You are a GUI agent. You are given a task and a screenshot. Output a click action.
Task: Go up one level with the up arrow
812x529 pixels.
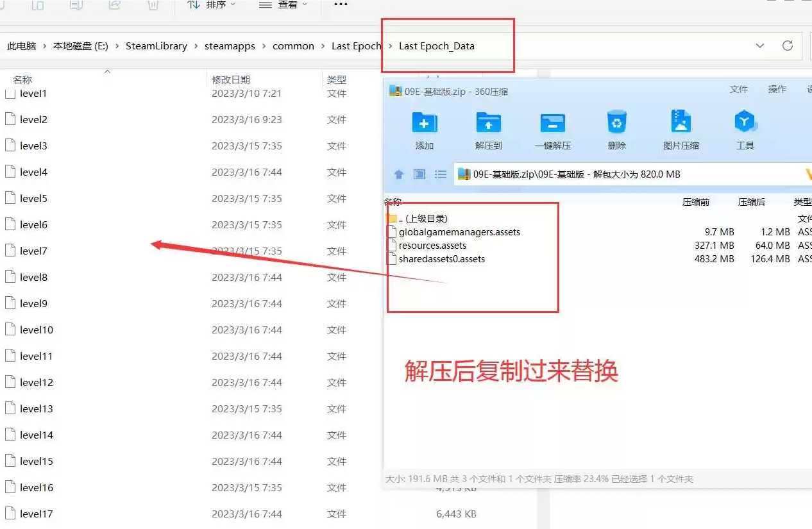pos(399,174)
